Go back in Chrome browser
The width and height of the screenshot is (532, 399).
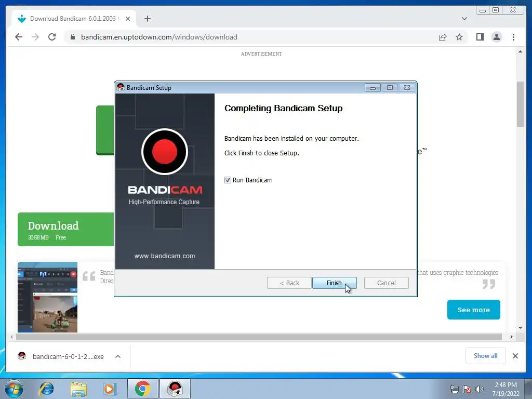[19, 37]
